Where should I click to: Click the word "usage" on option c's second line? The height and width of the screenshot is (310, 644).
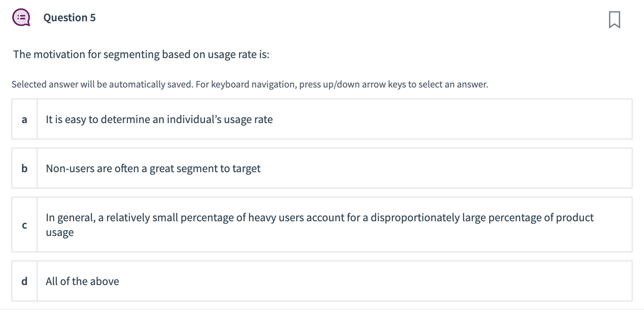pyautogui.click(x=60, y=233)
